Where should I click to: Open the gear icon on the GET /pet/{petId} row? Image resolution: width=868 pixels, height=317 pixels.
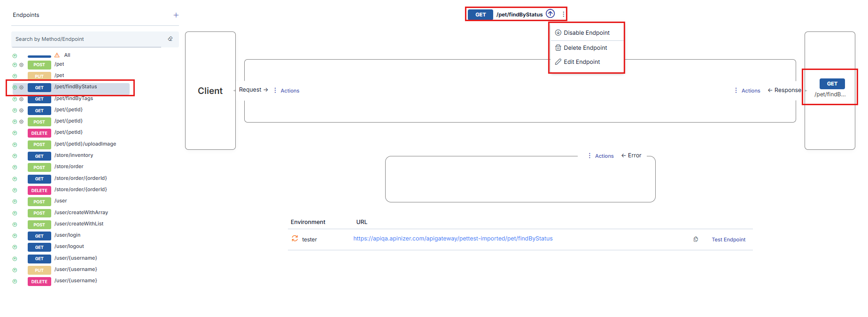(21, 110)
